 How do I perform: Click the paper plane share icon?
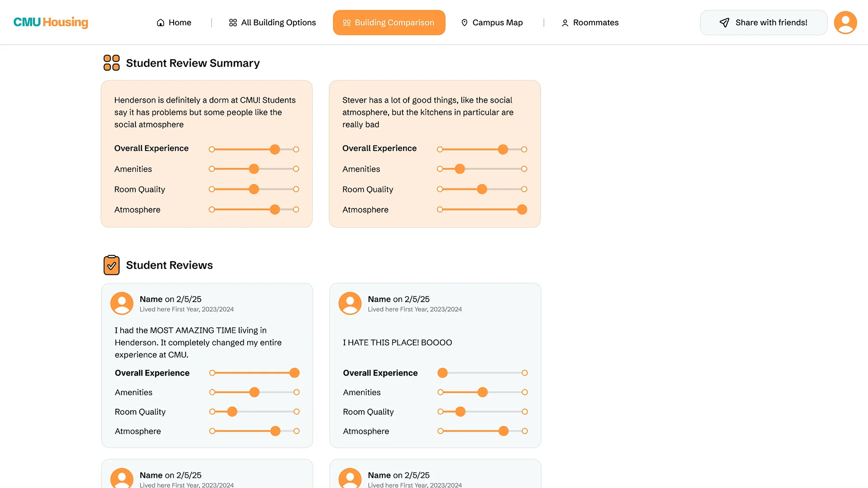tap(724, 23)
